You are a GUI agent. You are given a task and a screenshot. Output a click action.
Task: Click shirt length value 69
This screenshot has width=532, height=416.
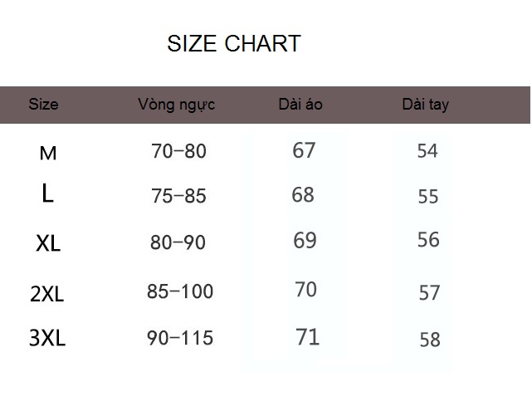(305, 240)
